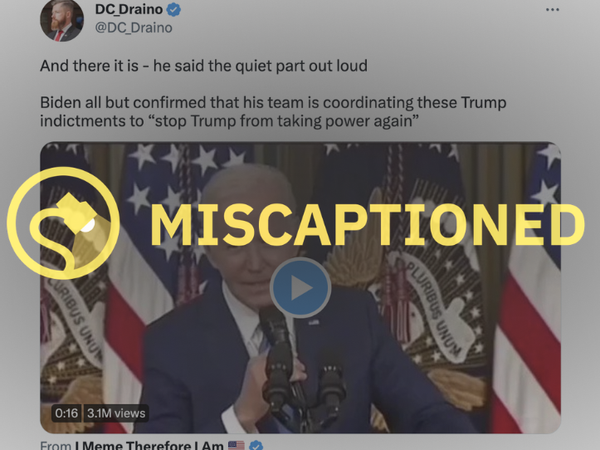
Task: Open the three-dot more options menu
Action: (552, 10)
